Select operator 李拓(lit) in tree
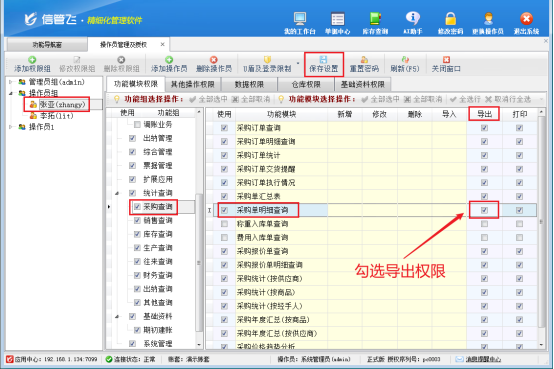554x369 pixels. pyautogui.click(x=52, y=116)
